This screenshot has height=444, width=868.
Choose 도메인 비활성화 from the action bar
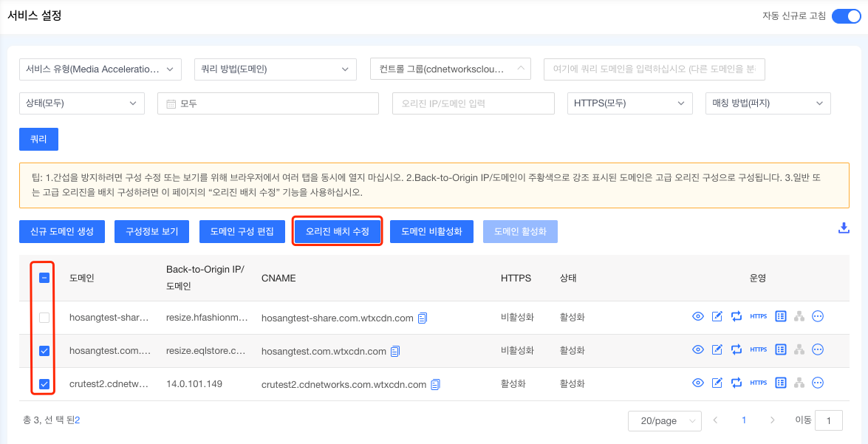(431, 230)
